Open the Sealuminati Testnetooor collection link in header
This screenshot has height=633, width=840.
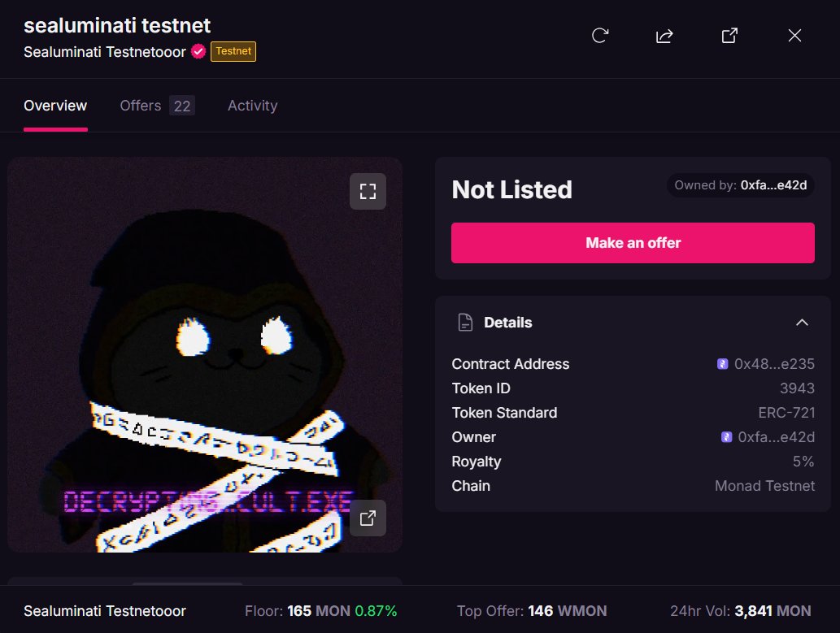point(104,52)
